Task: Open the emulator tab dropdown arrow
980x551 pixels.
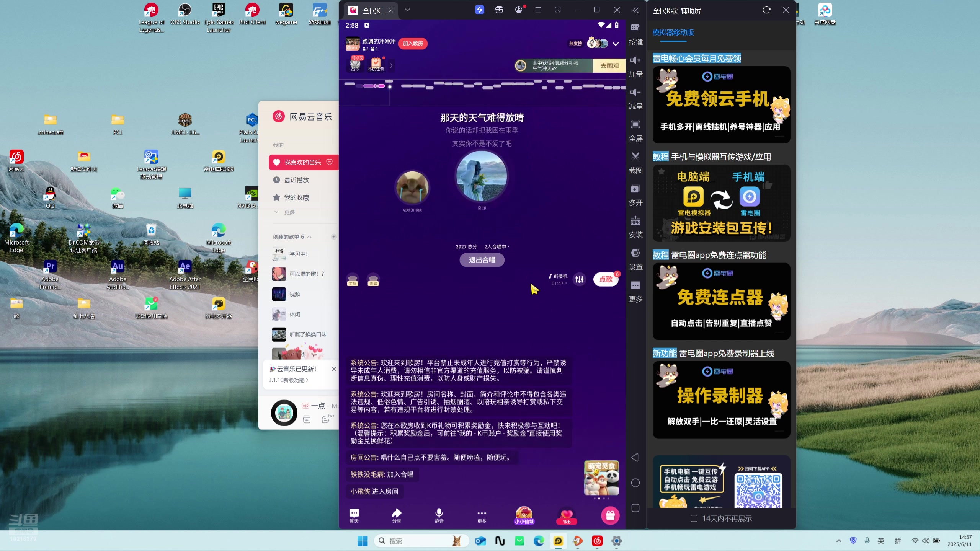Action: [407, 10]
